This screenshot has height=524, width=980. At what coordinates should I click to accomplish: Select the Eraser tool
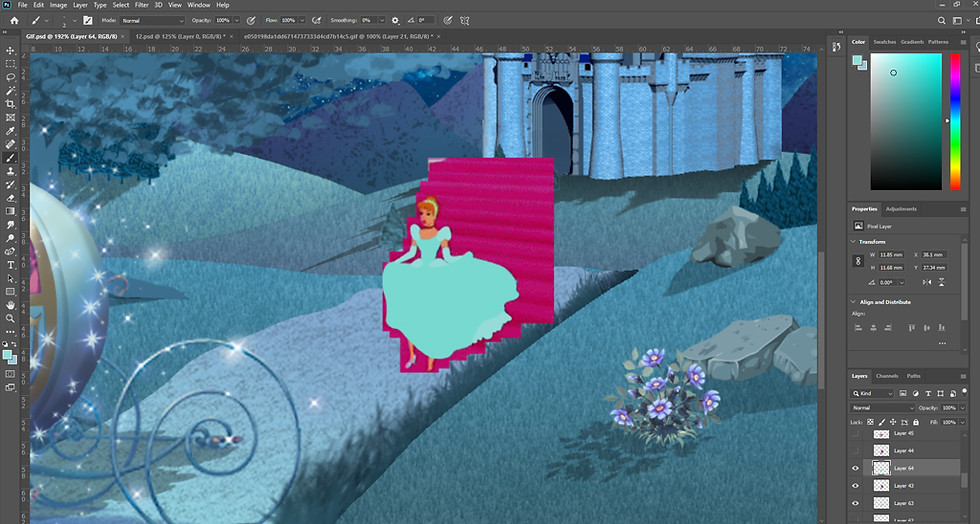(10, 198)
